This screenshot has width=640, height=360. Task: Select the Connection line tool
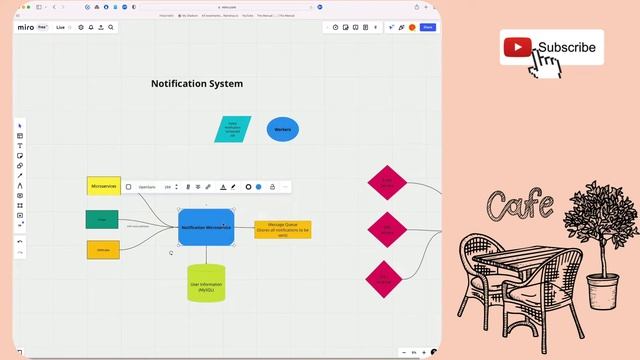point(20,176)
